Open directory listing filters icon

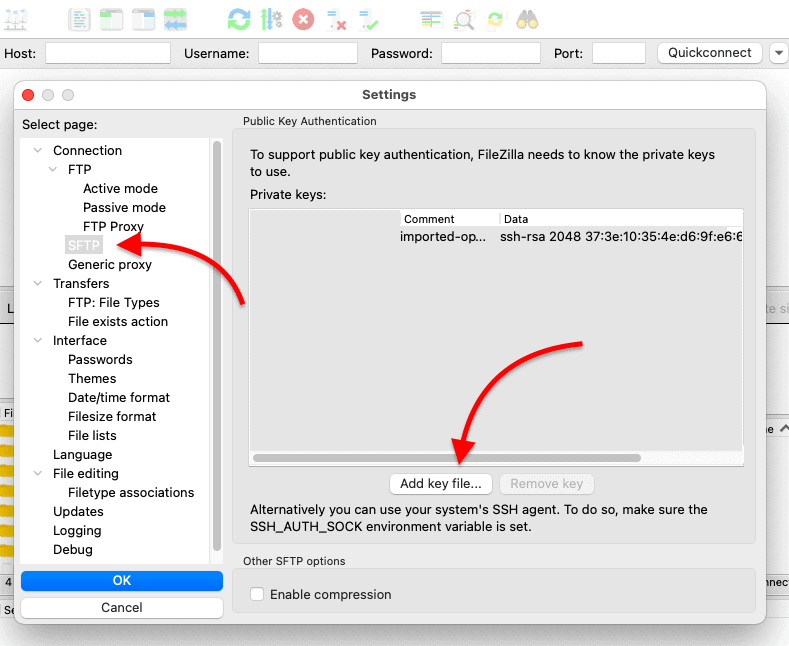coord(431,20)
